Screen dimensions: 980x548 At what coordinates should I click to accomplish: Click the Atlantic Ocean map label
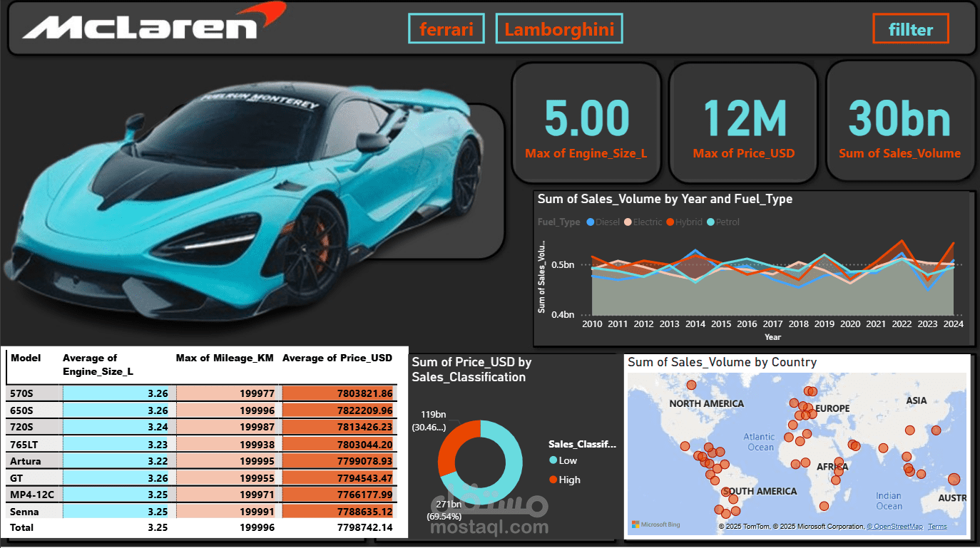click(760, 442)
